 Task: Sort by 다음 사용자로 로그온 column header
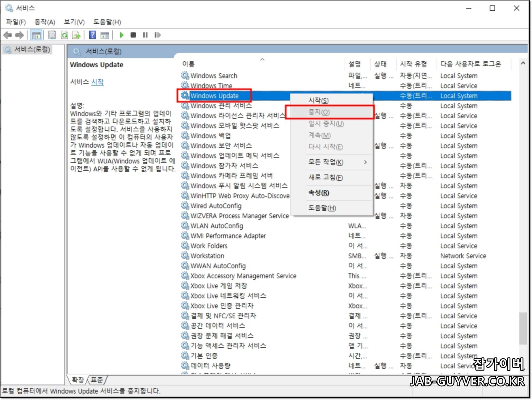(474, 64)
